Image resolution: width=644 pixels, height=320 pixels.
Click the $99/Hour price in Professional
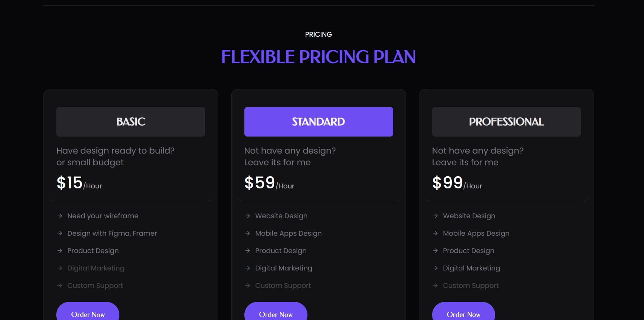(457, 183)
